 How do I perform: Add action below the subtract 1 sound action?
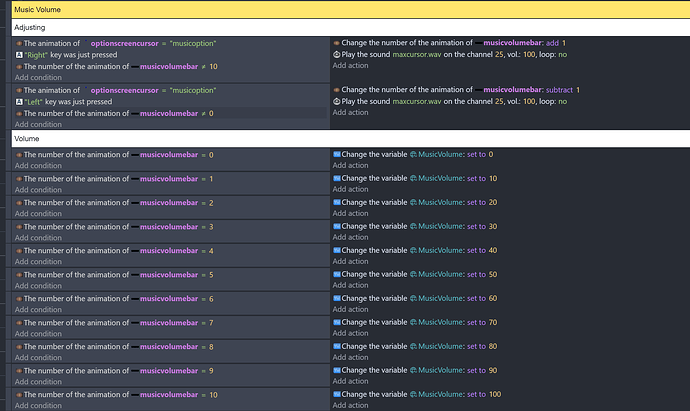[351, 113]
